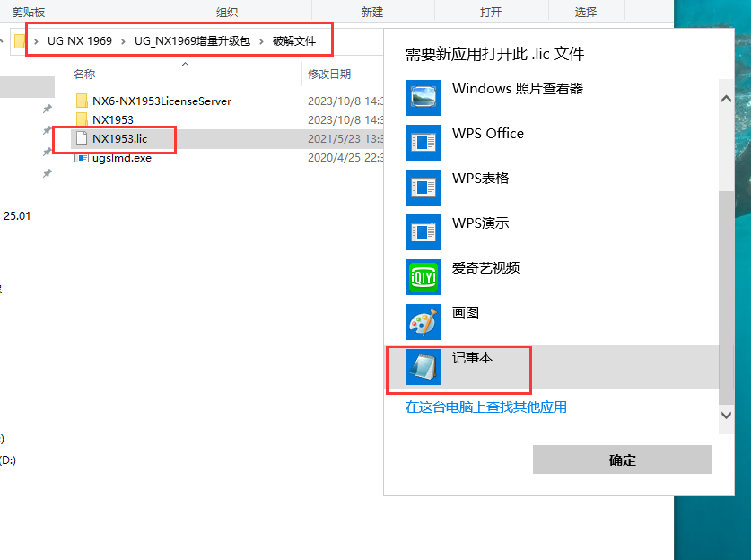Click the 25.01 item in navigation pane
751x560 pixels.
click(x=17, y=216)
